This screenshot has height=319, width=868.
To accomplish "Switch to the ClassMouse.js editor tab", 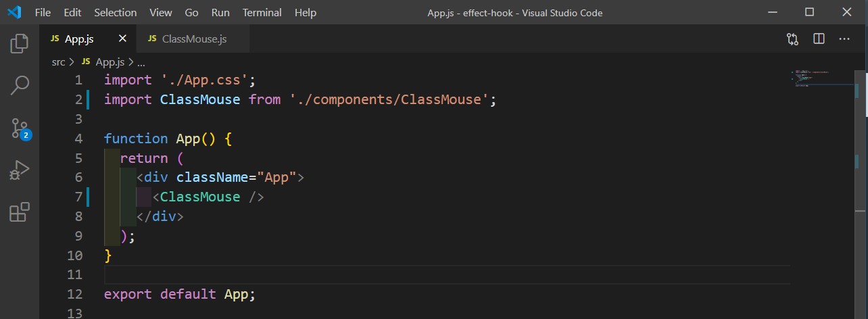I will point(193,39).
